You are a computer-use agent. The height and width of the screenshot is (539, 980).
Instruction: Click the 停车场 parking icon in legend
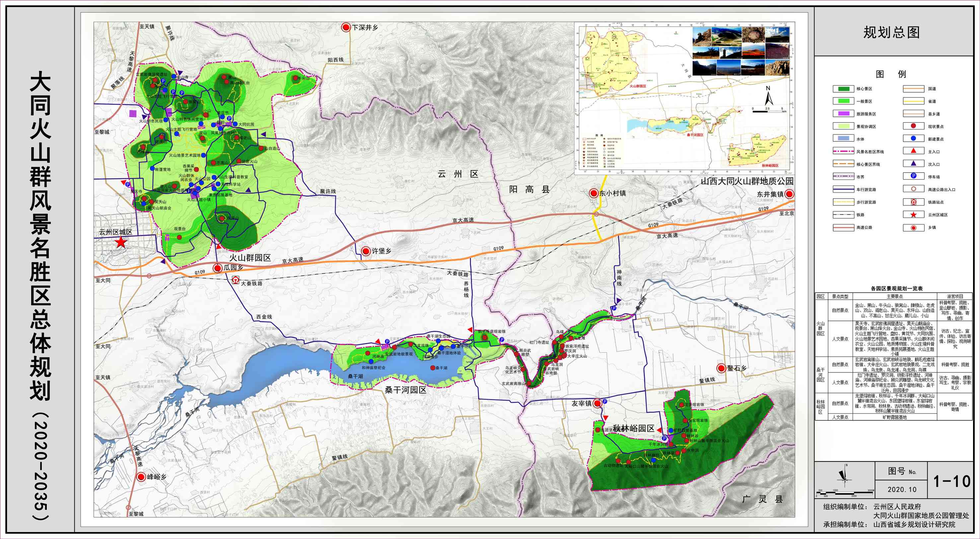tap(913, 176)
